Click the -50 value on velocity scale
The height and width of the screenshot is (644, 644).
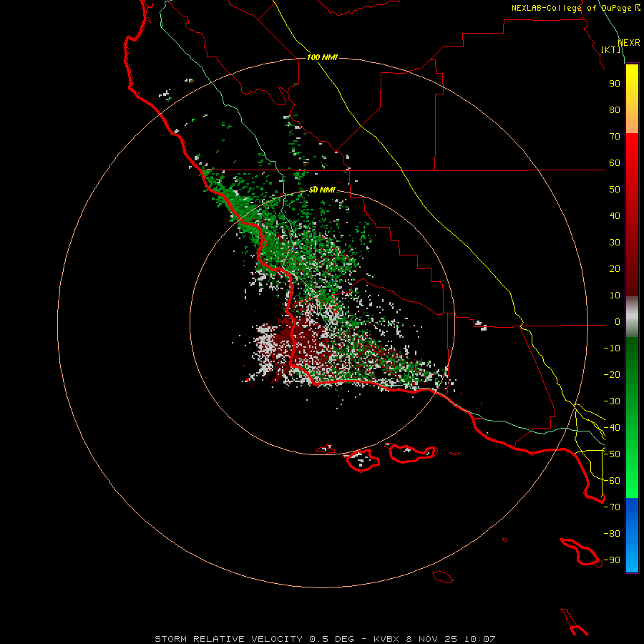click(612, 454)
